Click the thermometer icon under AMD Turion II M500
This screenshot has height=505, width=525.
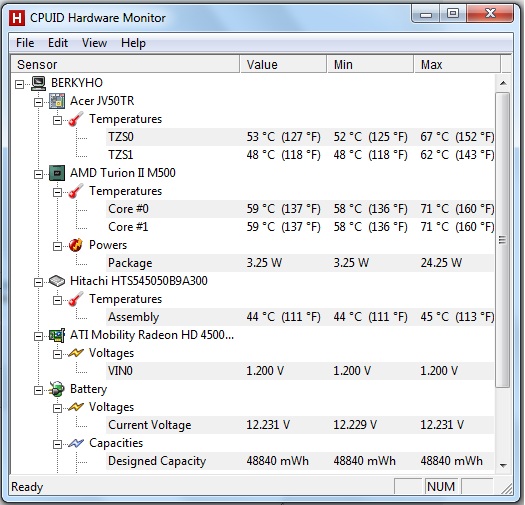tap(76, 191)
